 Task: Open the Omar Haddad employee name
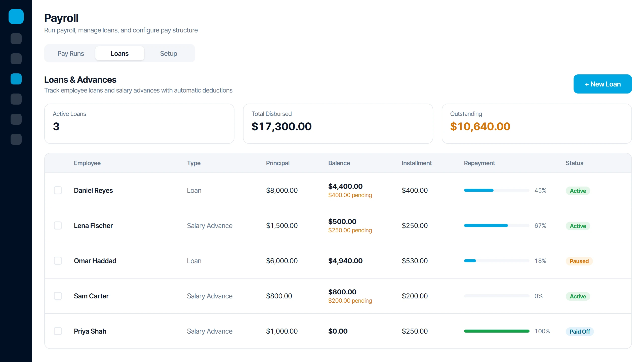point(95,261)
